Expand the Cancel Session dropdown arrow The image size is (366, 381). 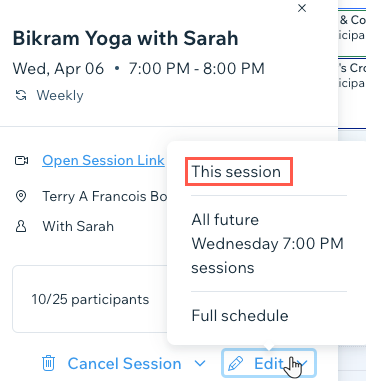click(x=200, y=363)
